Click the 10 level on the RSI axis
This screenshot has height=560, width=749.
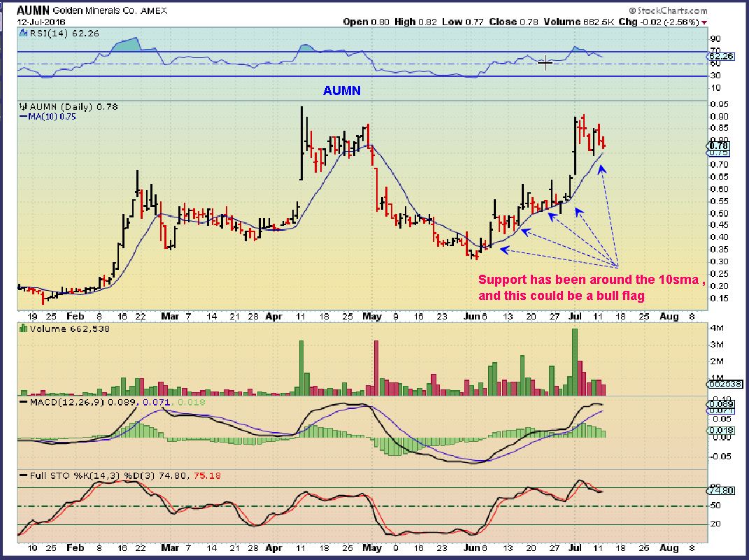tap(715, 88)
